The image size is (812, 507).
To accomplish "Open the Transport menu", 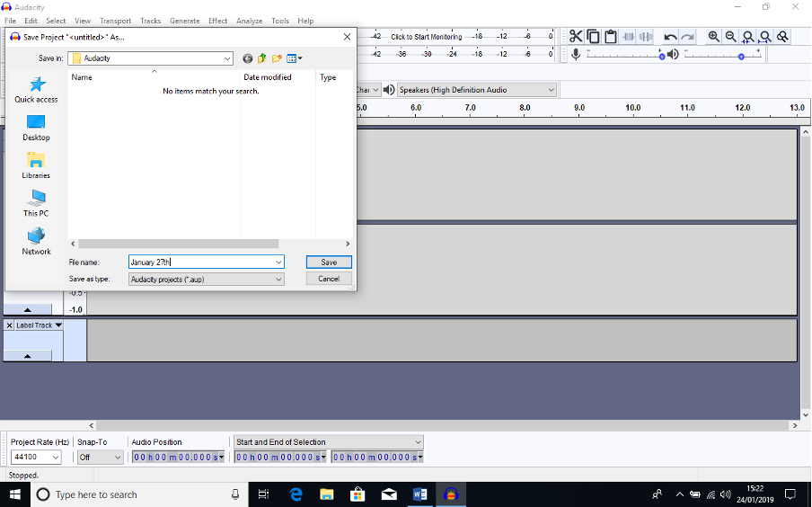I will pos(116,21).
